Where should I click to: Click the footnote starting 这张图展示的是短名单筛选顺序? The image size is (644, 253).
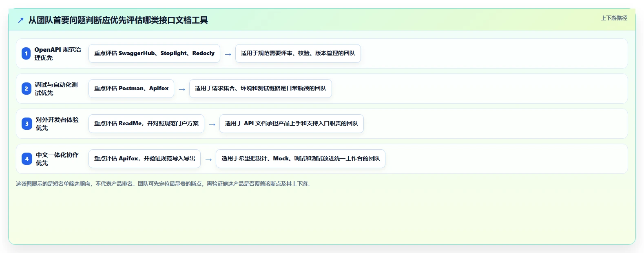point(164,184)
